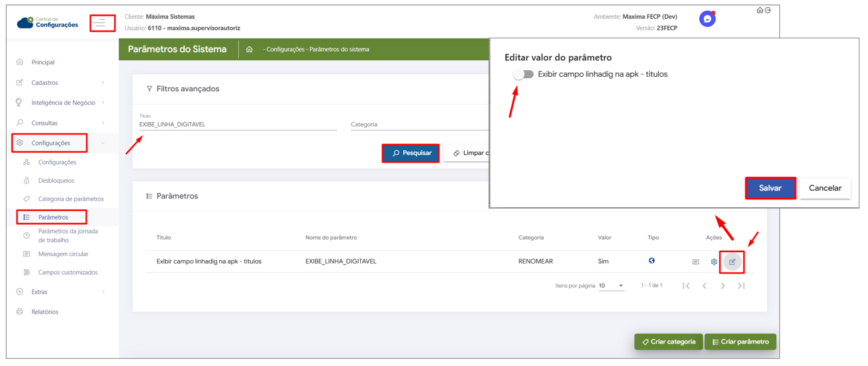Image resolution: width=868 pixels, height=366 pixels.
Task: Open the hamburger menu in the header
Action: (x=100, y=23)
